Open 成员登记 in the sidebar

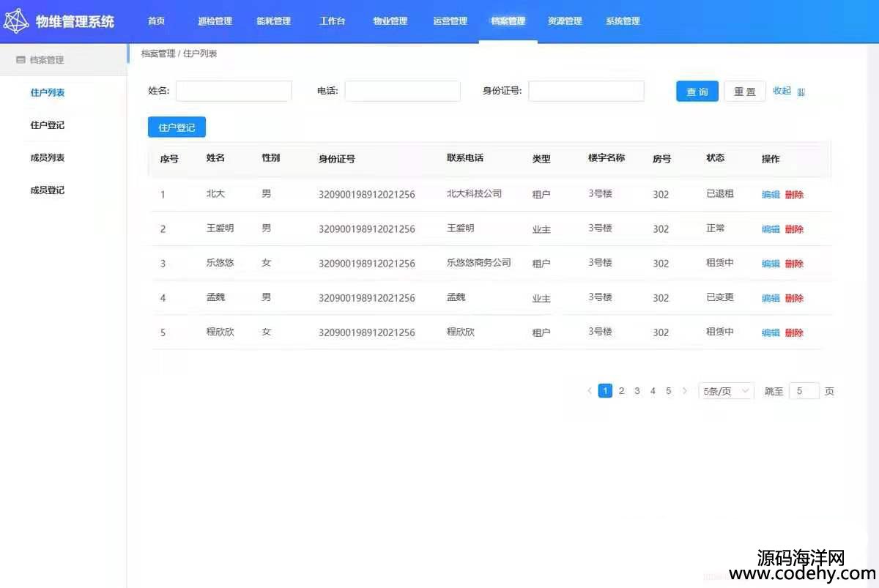click(48, 190)
